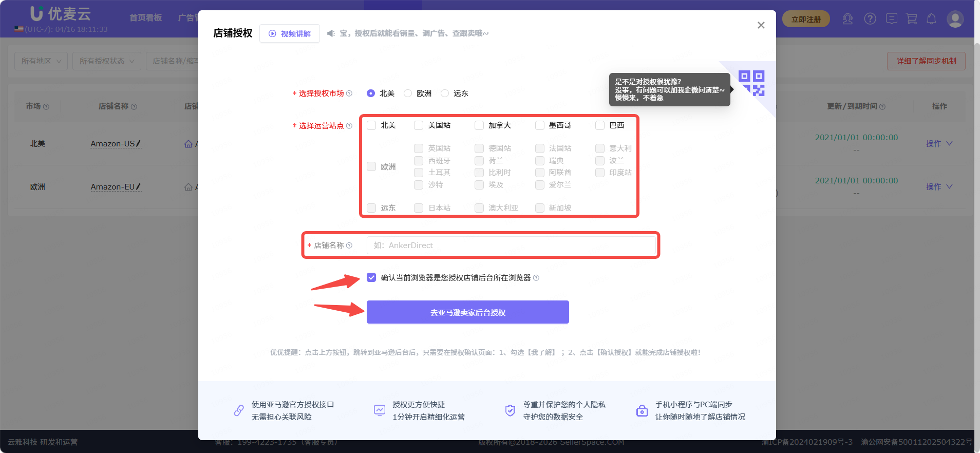Edit the Amazon-EU store name
Image resolution: width=980 pixels, height=453 pixels.
[138, 187]
